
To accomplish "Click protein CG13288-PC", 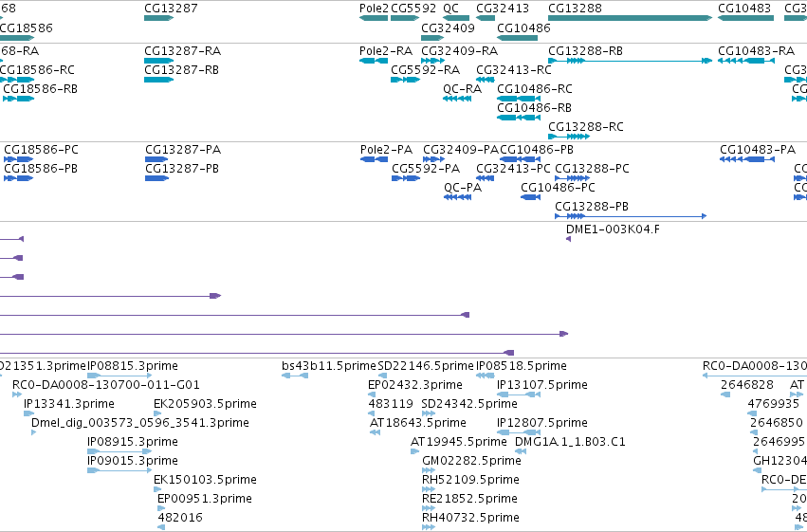I will pos(573,178).
